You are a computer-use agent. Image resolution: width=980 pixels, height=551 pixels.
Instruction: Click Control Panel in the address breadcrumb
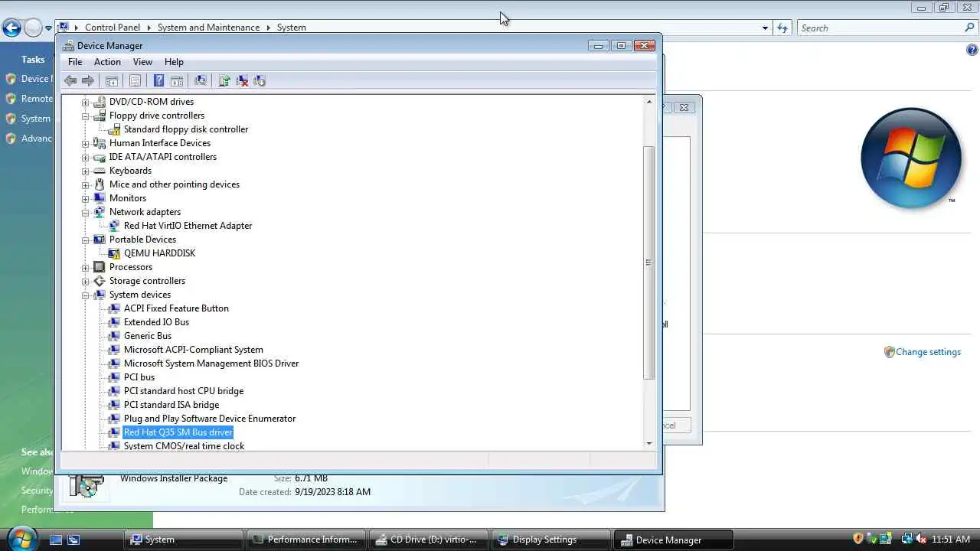pos(113,28)
